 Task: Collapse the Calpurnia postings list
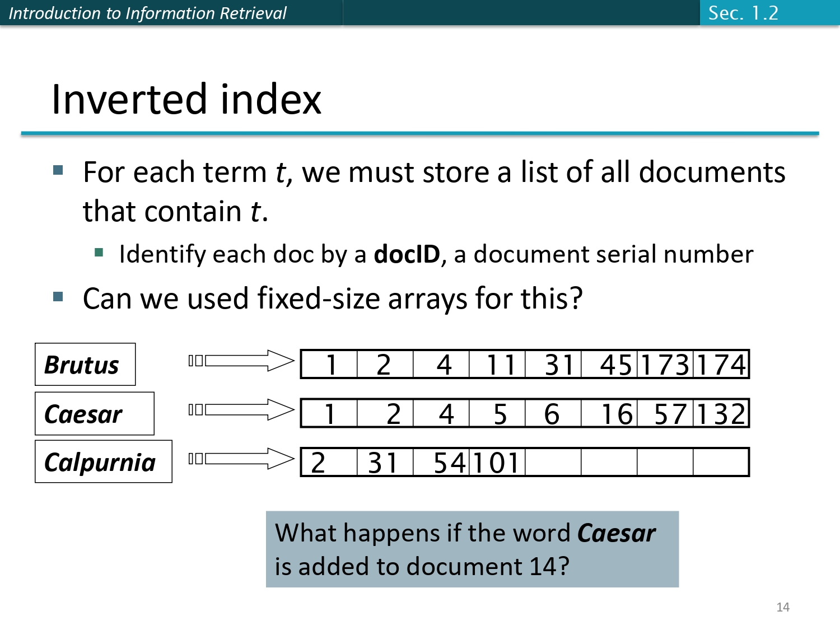(x=524, y=462)
